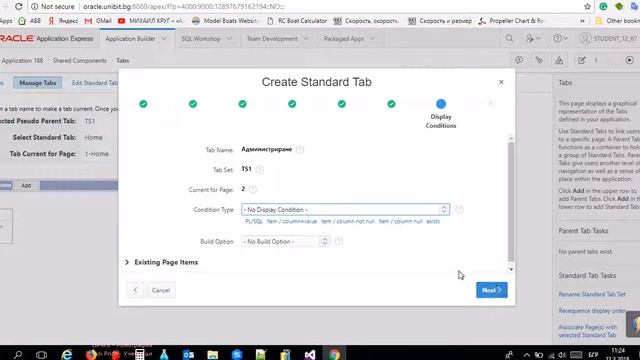Open help icon next to Tab Set

coord(259,169)
